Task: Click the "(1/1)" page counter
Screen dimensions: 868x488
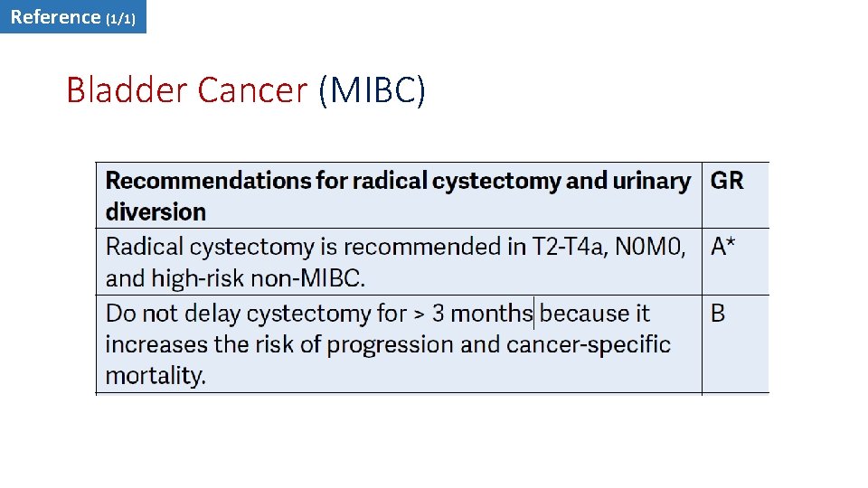Action: [120, 18]
